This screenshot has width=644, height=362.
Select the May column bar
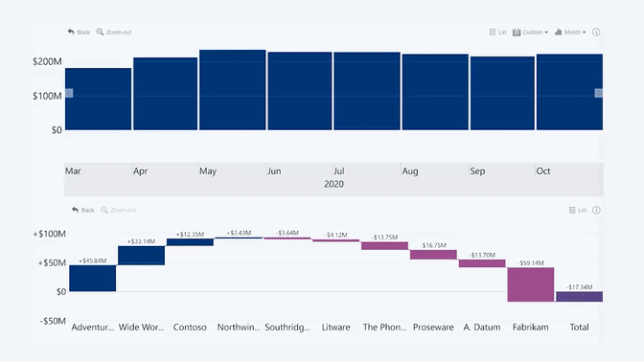[233, 90]
